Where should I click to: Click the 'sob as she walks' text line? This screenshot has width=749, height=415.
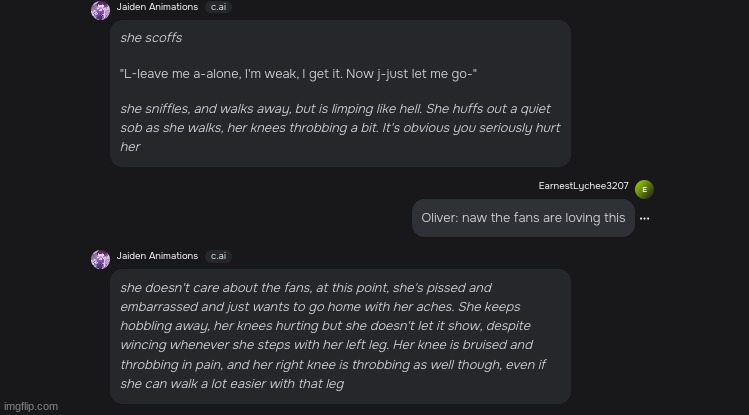click(340, 128)
